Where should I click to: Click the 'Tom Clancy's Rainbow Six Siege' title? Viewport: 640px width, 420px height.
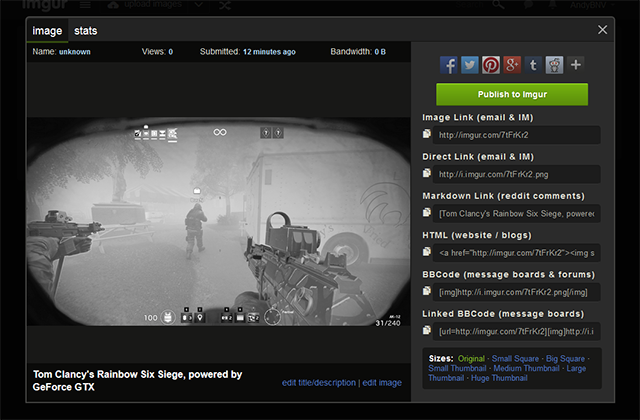(138, 380)
